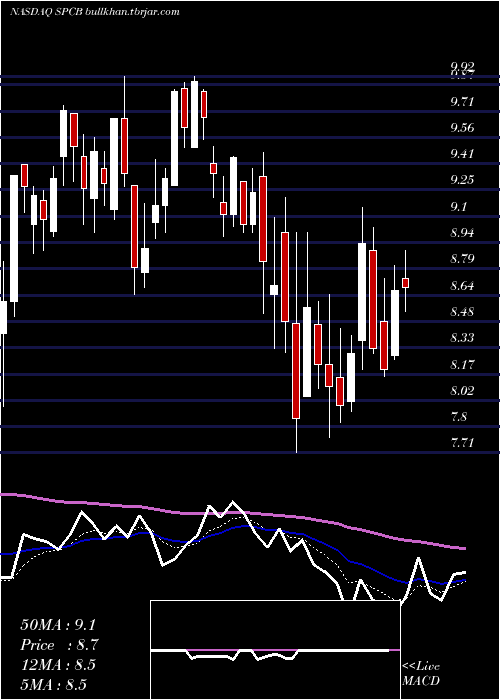The height and width of the screenshot is (700, 500).
Task: Click the 7.71 price axis label
Action: (x=462, y=443)
